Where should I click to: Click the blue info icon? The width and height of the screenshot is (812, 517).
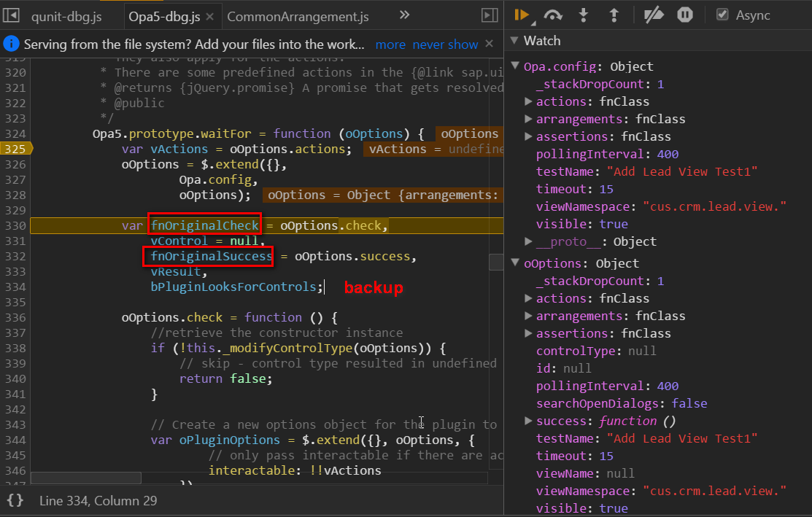click(12, 44)
